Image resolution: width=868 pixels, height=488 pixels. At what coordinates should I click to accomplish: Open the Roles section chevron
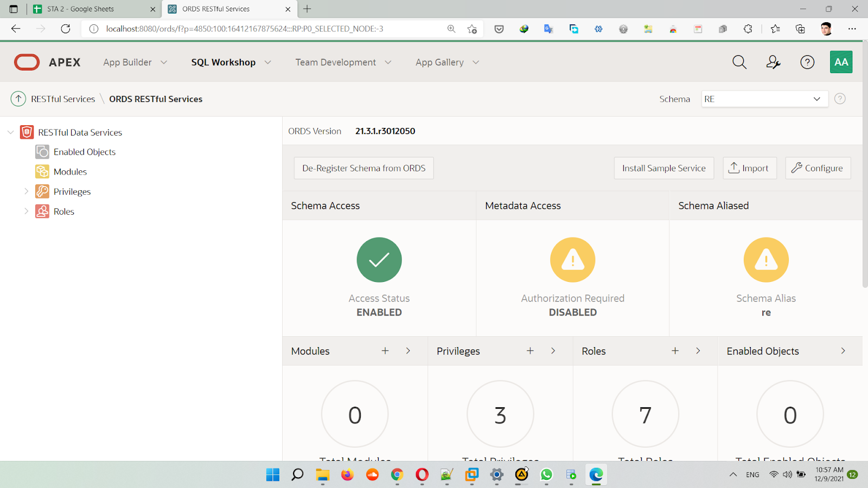[698, 351]
